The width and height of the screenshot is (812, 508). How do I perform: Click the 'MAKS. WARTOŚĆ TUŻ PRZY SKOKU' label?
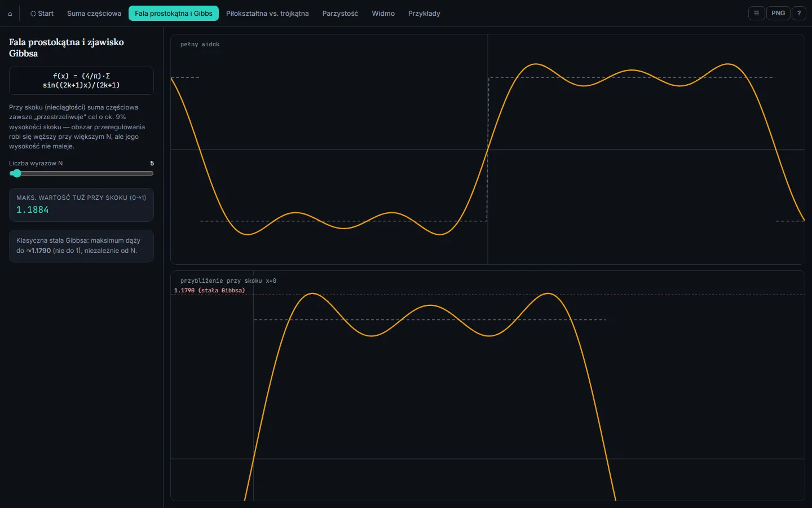click(x=81, y=198)
